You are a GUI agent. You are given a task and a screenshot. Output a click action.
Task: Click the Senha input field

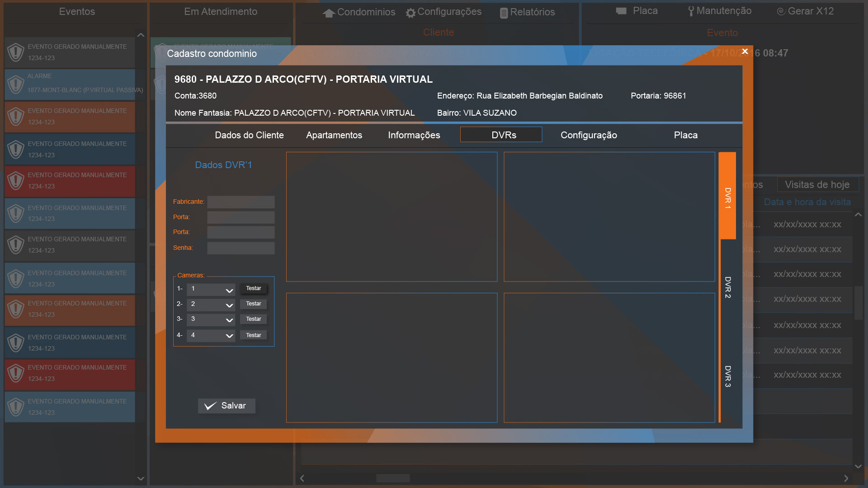(x=241, y=248)
